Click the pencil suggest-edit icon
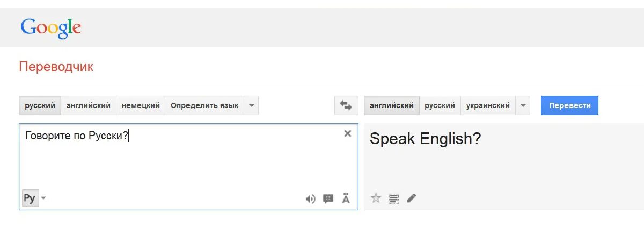The width and height of the screenshot is (644, 242). click(411, 198)
